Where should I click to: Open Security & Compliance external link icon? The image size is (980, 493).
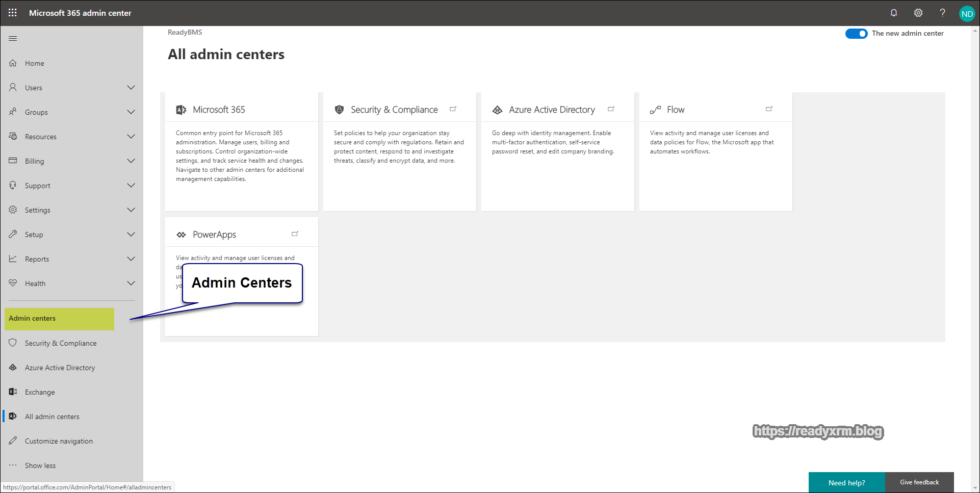point(453,109)
